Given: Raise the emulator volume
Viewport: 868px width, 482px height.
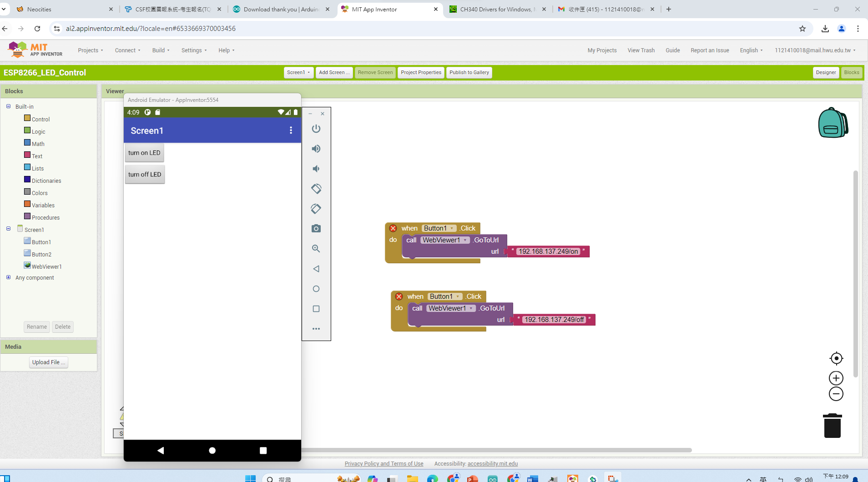Looking at the screenshot, I should [316, 149].
